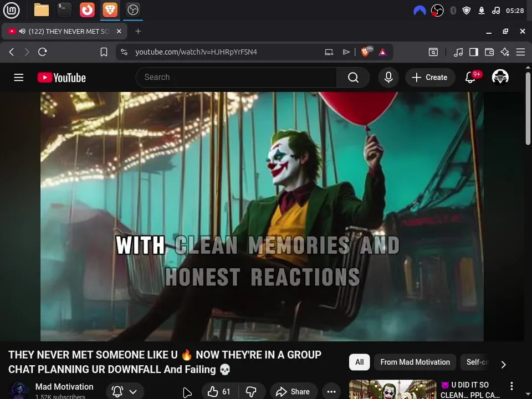Screen dimensions: 532x399
Task: Open the YouTube guide hamburger menu
Action: [x=19, y=78]
